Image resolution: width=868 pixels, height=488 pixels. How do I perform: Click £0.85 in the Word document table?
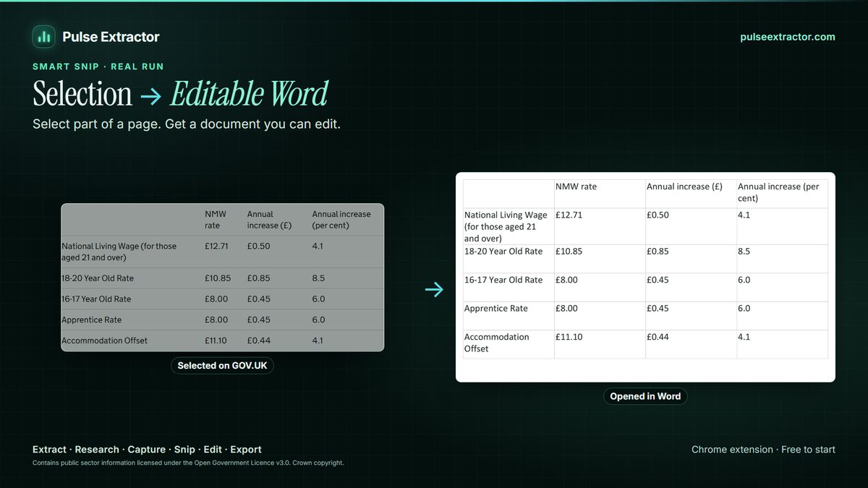click(x=658, y=252)
